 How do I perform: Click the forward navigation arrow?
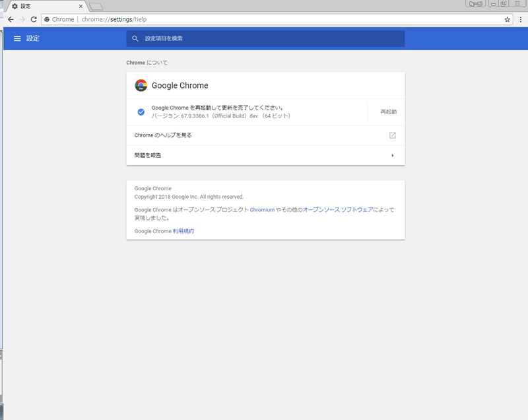coord(22,20)
